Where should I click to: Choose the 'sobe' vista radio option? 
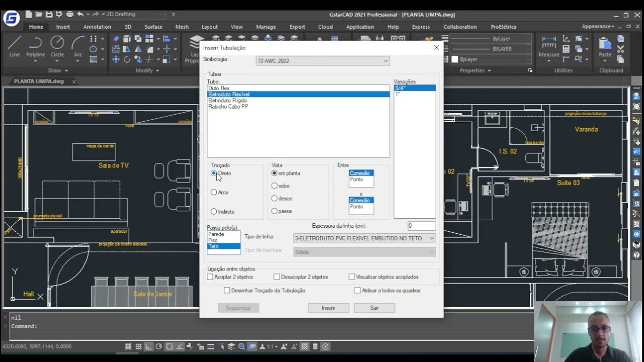[x=274, y=186]
